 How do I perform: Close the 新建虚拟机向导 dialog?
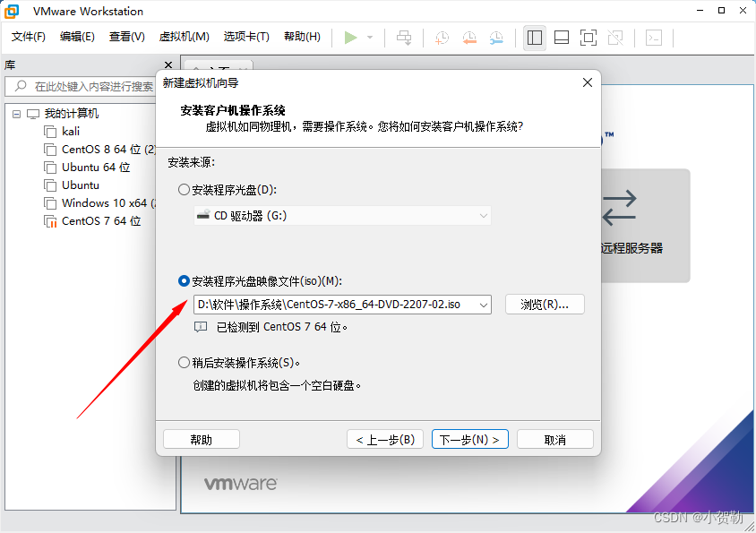(588, 82)
